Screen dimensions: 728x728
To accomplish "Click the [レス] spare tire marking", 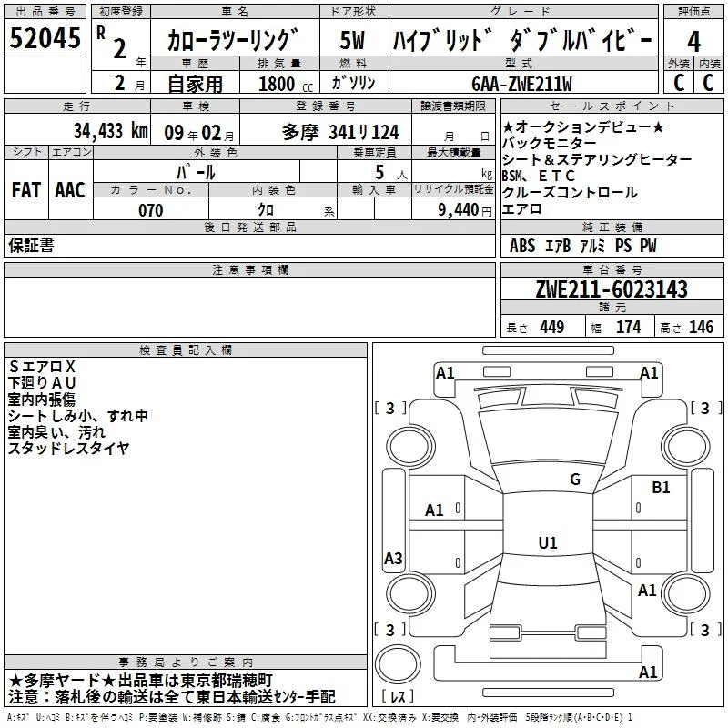I will pos(398,696).
